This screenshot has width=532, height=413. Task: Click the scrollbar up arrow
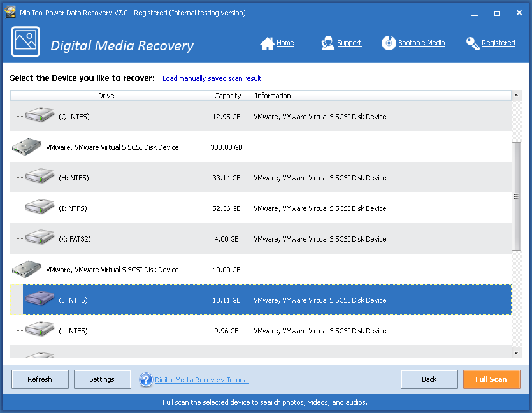pos(516,95)
